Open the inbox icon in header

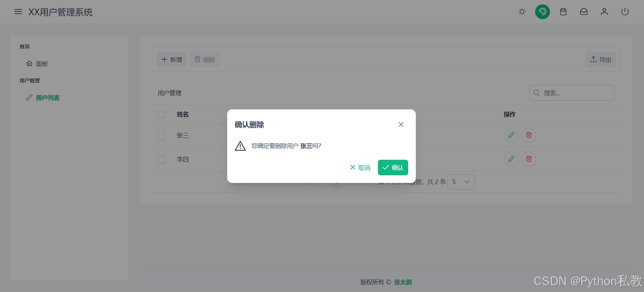(584, 12)
